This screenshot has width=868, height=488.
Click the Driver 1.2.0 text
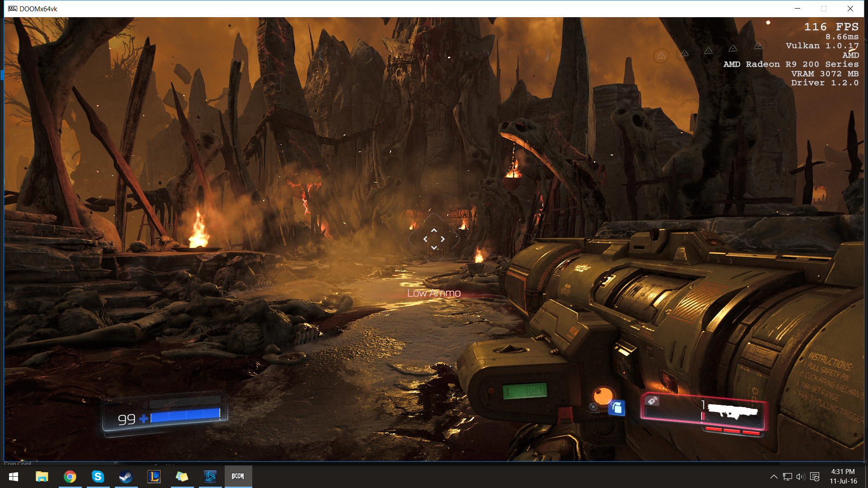click(825, 83)
